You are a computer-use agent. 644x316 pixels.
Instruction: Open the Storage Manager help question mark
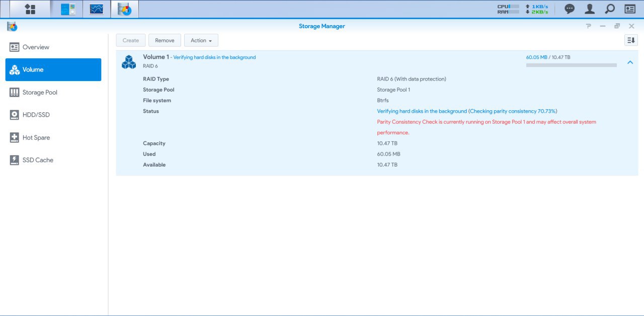tap(588, 26)
